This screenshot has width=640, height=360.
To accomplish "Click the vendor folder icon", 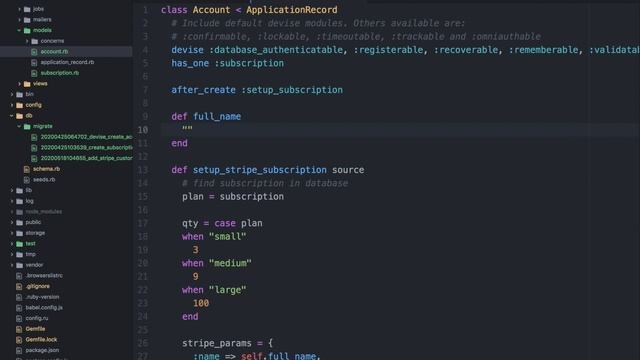I will pyautogui.click(x=20, y=265).
